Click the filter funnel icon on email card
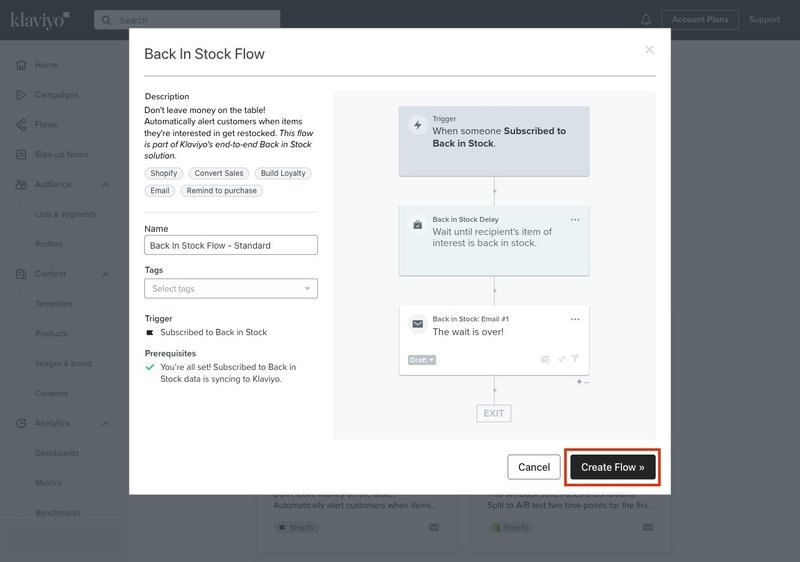Image resolution: width=800 pixels, height=562 pixels. (x=575, y=359)
